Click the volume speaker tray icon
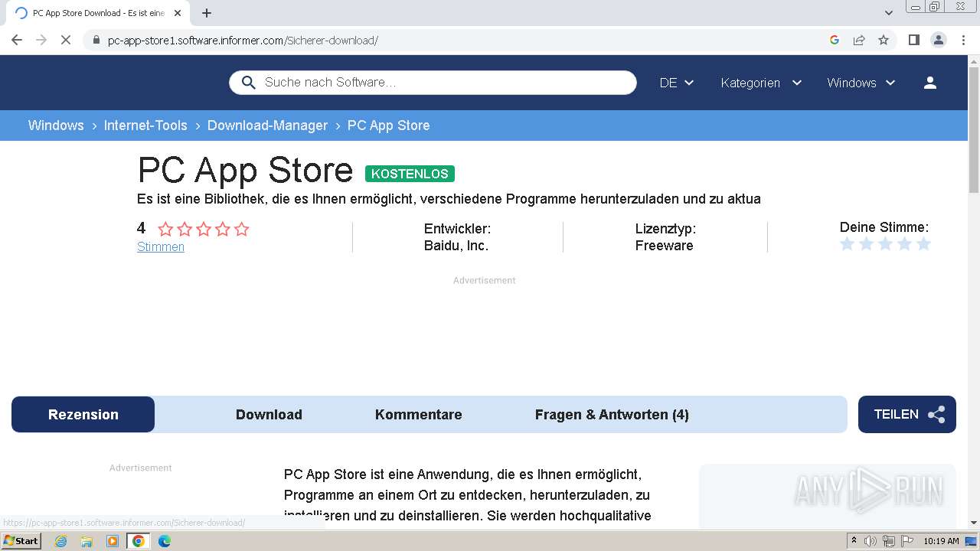Viewport: 980px width, 551px height. click(871, 541)
